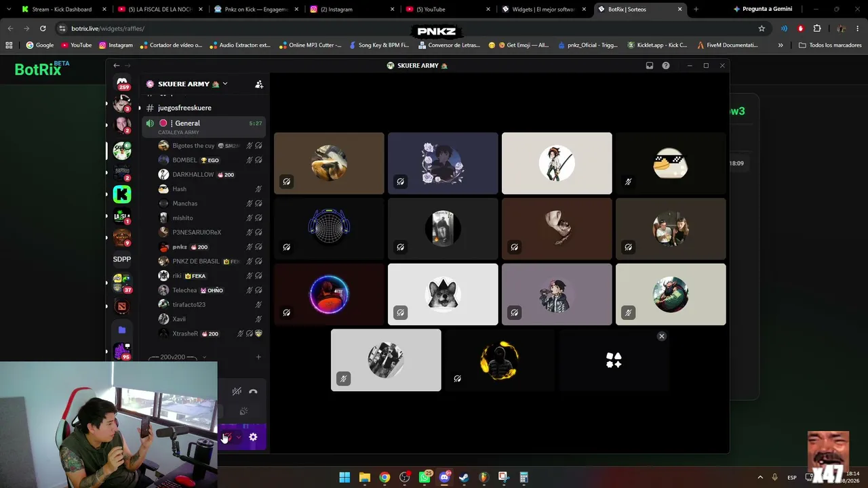Invite people using the add-members icon

pos(258,84)
